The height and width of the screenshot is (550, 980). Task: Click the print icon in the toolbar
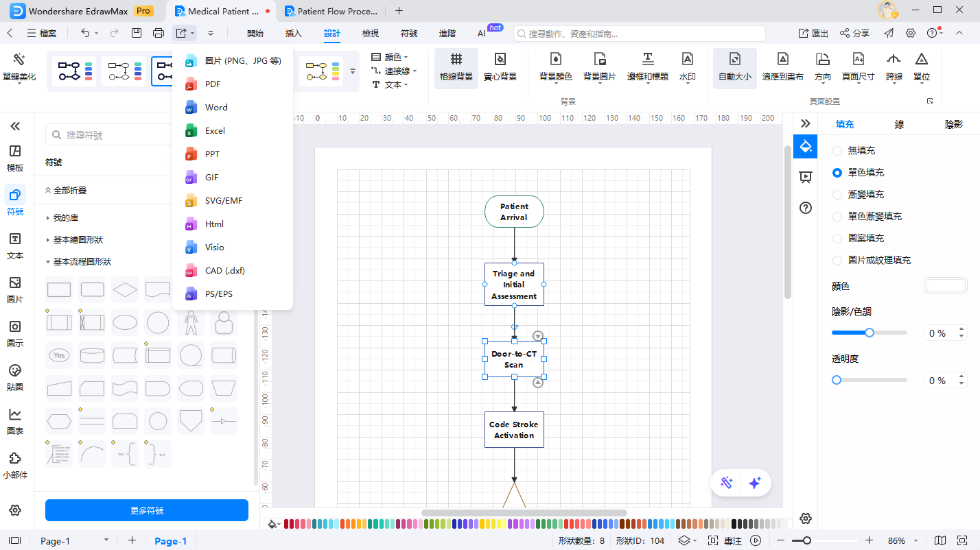tap(159, 33)
